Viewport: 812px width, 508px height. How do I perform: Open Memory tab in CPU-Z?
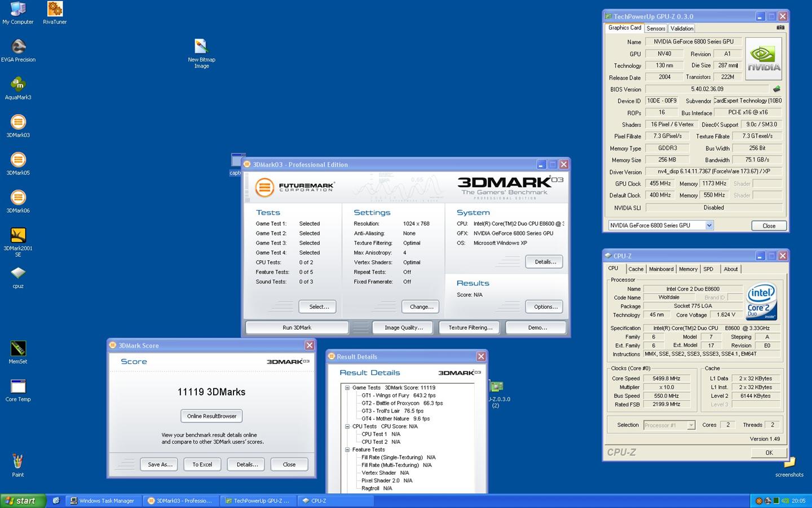688,269
